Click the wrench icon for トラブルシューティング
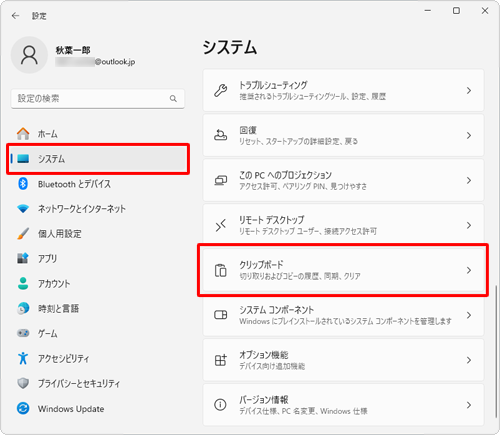 [220, 90]
